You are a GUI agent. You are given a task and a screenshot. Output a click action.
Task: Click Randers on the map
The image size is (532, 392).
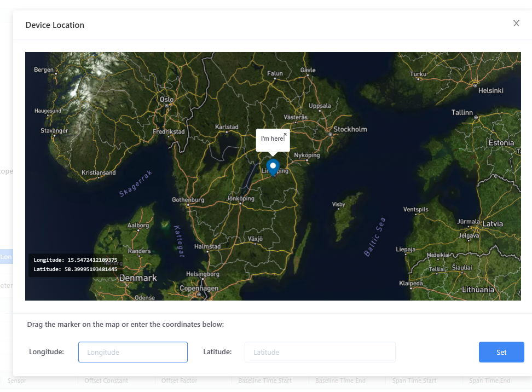tap(139, 251)
